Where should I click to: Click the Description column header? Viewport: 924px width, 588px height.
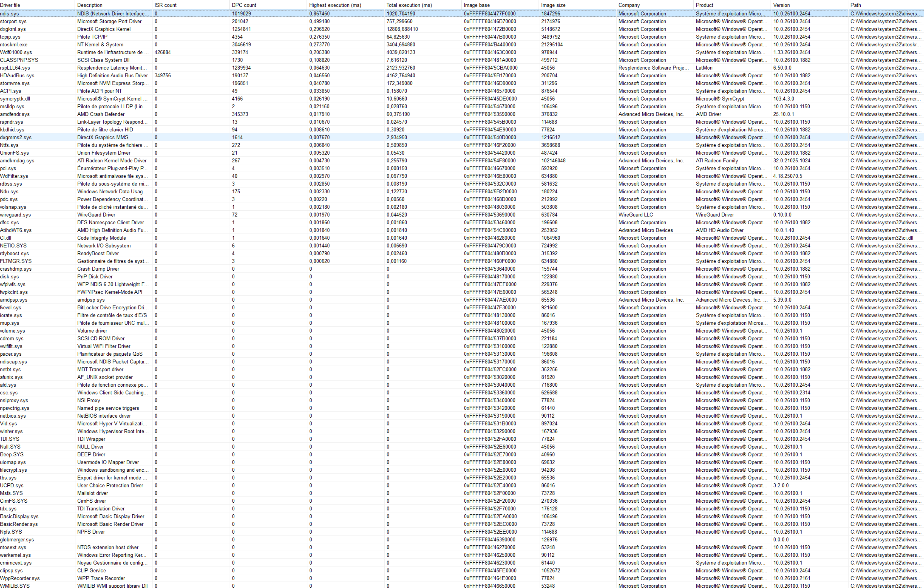coord(90,5)
